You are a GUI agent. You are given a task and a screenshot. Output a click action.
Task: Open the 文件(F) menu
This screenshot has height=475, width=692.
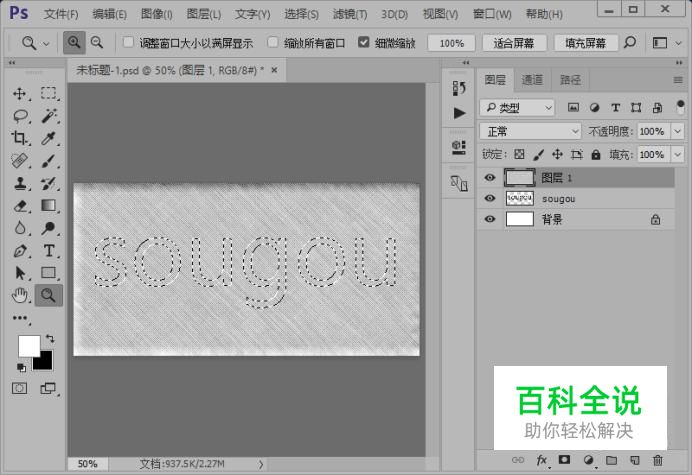click(x=61, y=14)
